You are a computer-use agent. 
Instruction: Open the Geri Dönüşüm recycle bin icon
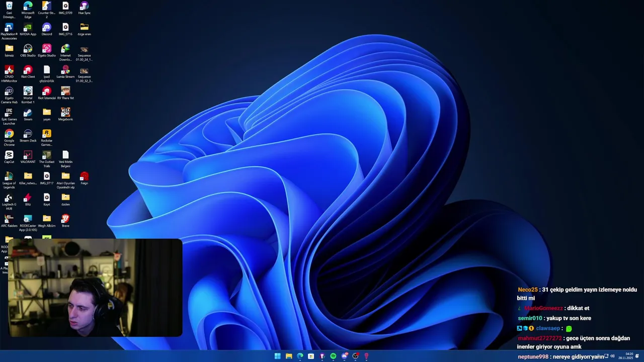tap(9, 10)
